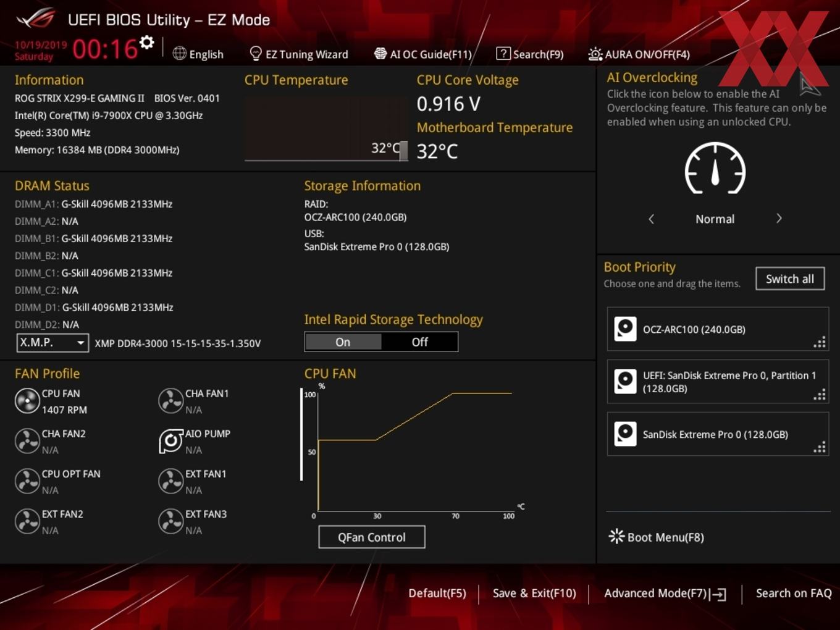Viewport: 840px width, 630px height.
Task: Select the AIO PUMP icon
Action: pos(170,441)
